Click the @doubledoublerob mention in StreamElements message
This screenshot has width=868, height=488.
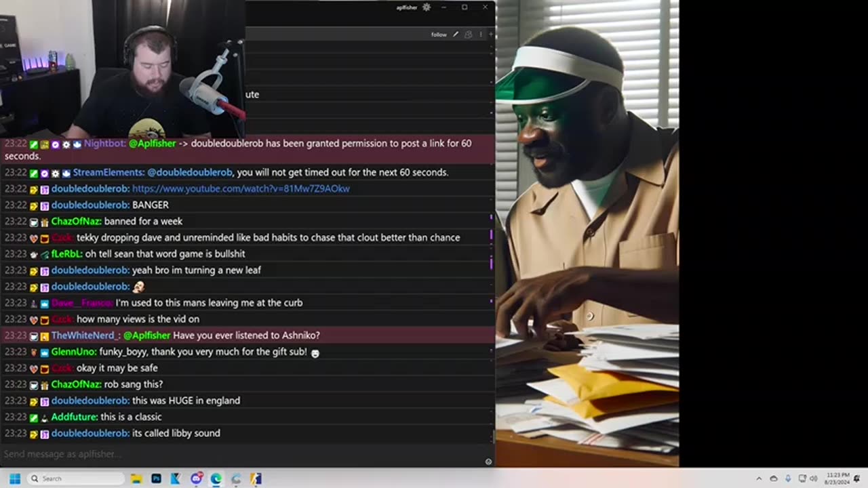(x=191, y=172)
